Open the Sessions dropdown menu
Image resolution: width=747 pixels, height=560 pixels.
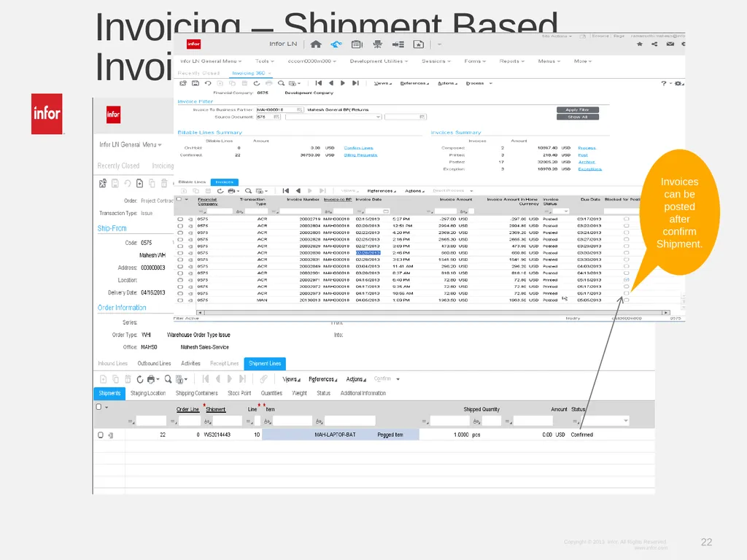click(436, 61)
